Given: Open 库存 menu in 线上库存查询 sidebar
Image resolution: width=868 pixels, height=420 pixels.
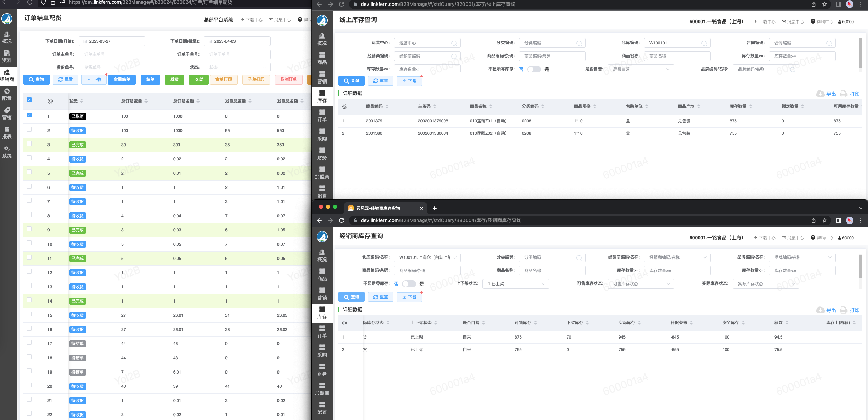Looking at the screenshot, I should click(x=322, y=96).
